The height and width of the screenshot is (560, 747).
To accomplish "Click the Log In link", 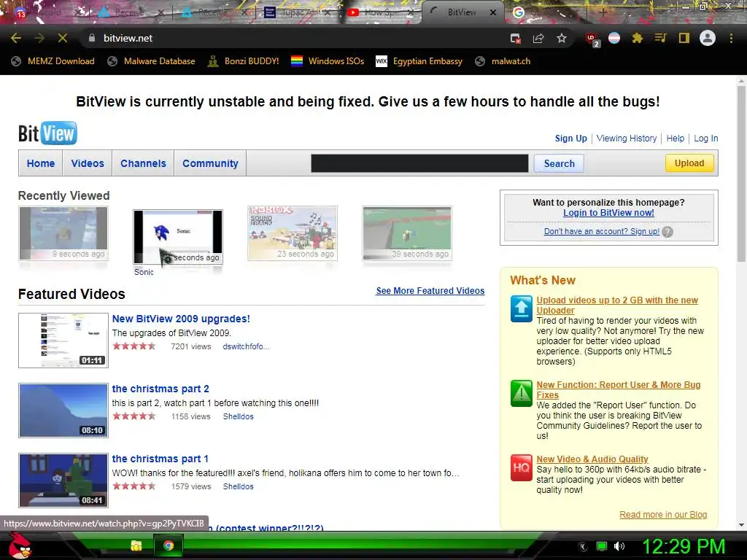I will pos(705,138).
